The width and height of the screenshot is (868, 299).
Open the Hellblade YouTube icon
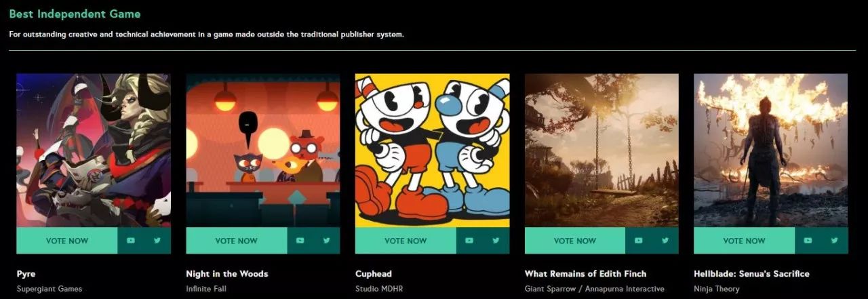(808, 241)
